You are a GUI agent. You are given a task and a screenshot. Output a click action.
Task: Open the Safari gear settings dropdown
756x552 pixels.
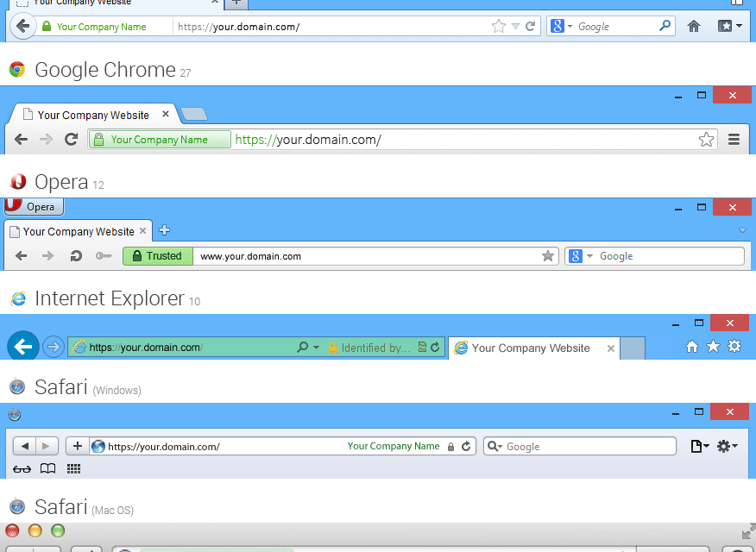pyautogui.click(x=727, y=447)
